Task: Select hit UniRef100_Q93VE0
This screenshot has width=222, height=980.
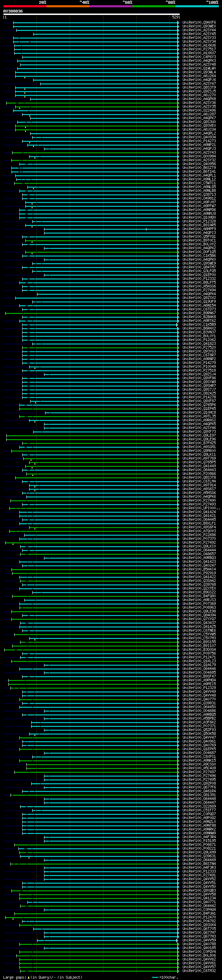Action: click(199, 125)
